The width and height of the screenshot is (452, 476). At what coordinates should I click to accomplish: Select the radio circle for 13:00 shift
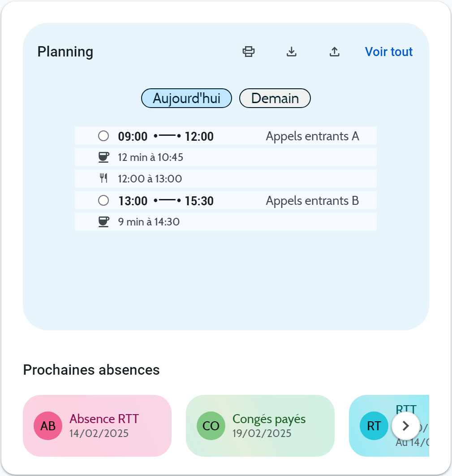point(103,200)
